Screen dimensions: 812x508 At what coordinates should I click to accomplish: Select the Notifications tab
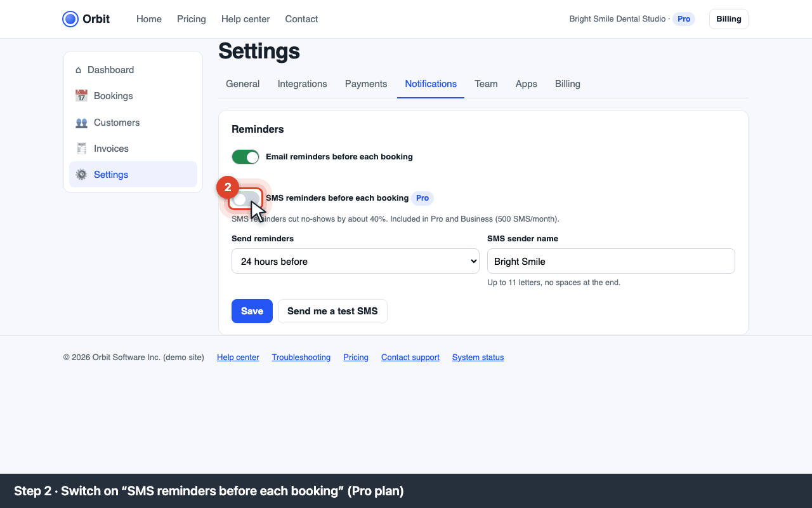(x=431, y=84)
